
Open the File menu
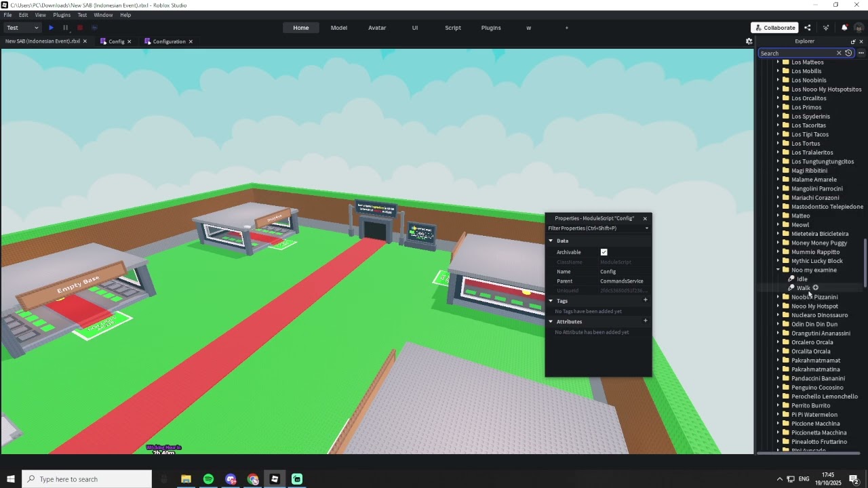[7, 15]
